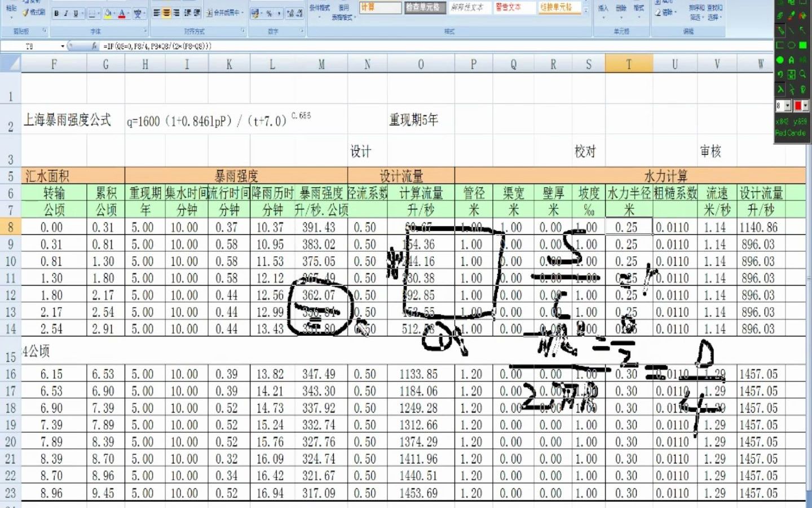Viewport: 812px width, 508px height.
Task: Apply red font color
Action: pyautogui.click(x=122, y=13)
